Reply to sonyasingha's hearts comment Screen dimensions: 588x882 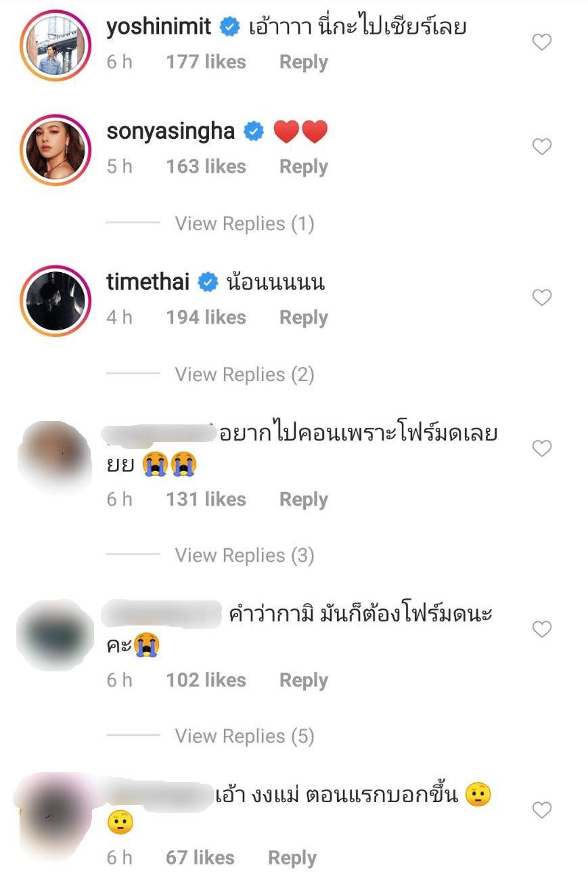[x=303, y=167]
